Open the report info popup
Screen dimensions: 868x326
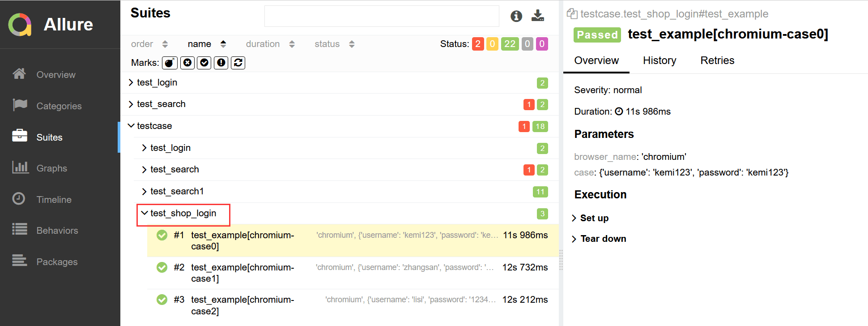(x=516, y=16)
